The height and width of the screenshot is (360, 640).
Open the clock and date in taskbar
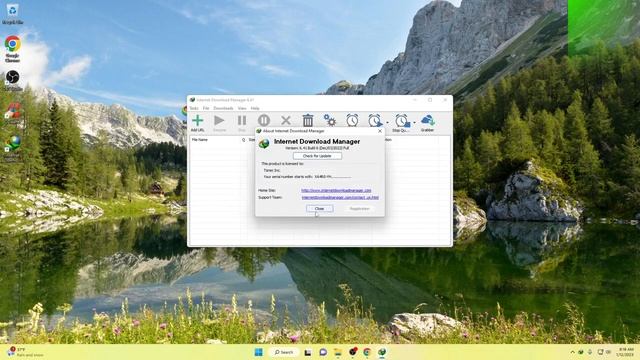[626, 352]
